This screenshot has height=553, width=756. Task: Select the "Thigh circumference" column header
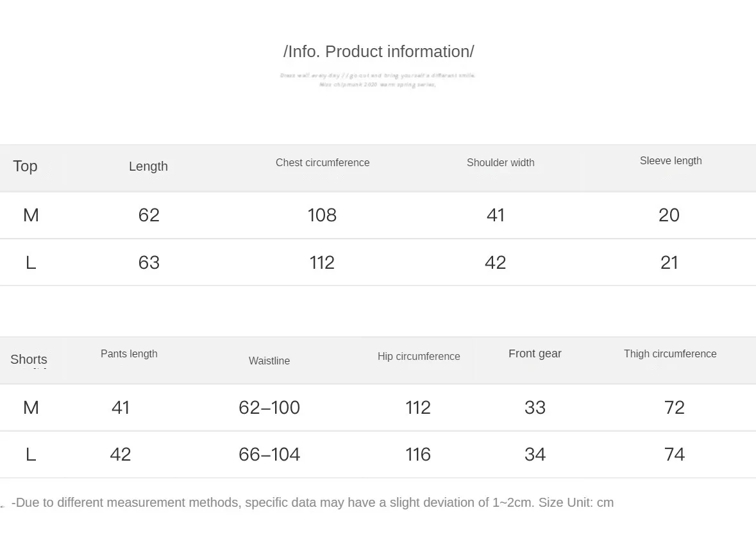670,354
